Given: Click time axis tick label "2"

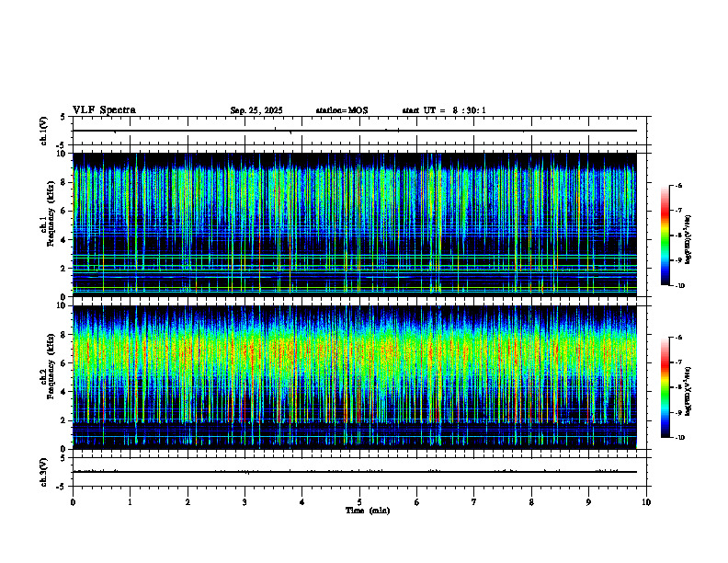Looking at the screenshot, I should click(188, 502).
